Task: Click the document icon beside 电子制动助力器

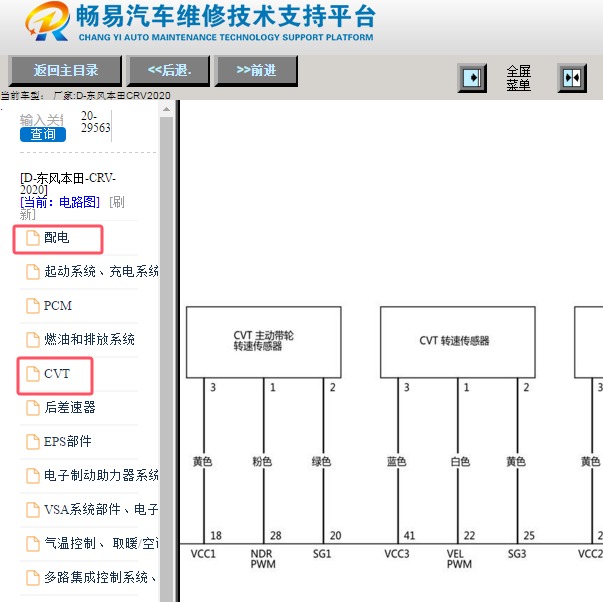Action: 33,475
